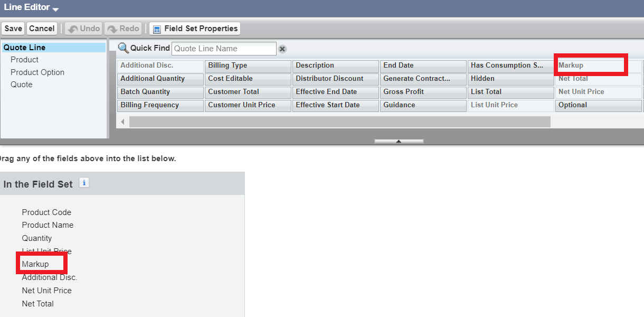
Task: Click in the Quick Find input field
Action: coord(224,49)
